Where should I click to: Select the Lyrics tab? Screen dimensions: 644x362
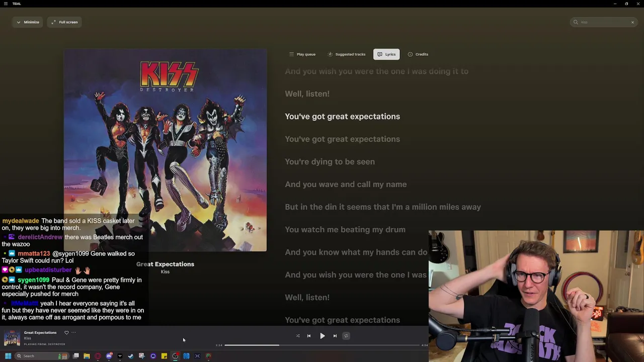click(x=386, y=54)
